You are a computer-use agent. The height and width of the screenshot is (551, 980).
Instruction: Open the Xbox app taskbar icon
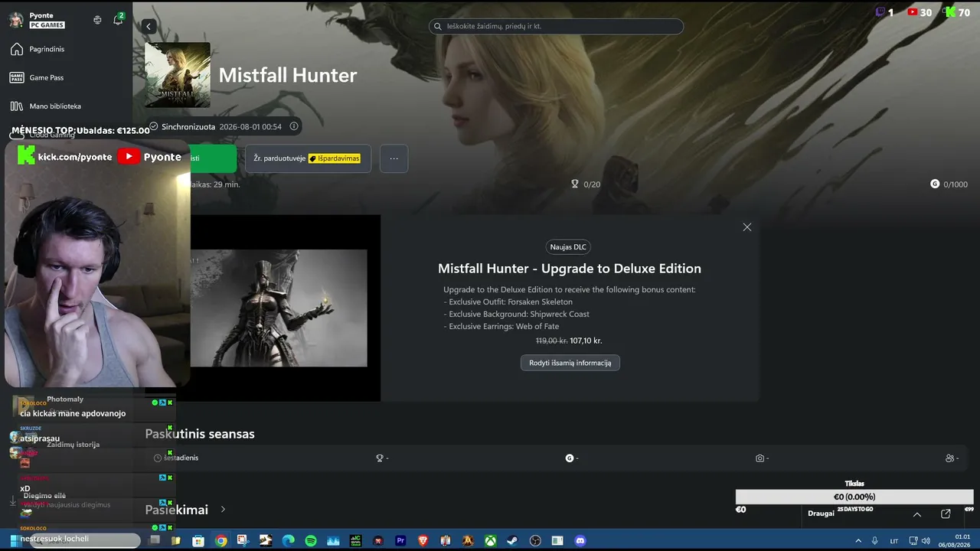click(x=490, y=541)
